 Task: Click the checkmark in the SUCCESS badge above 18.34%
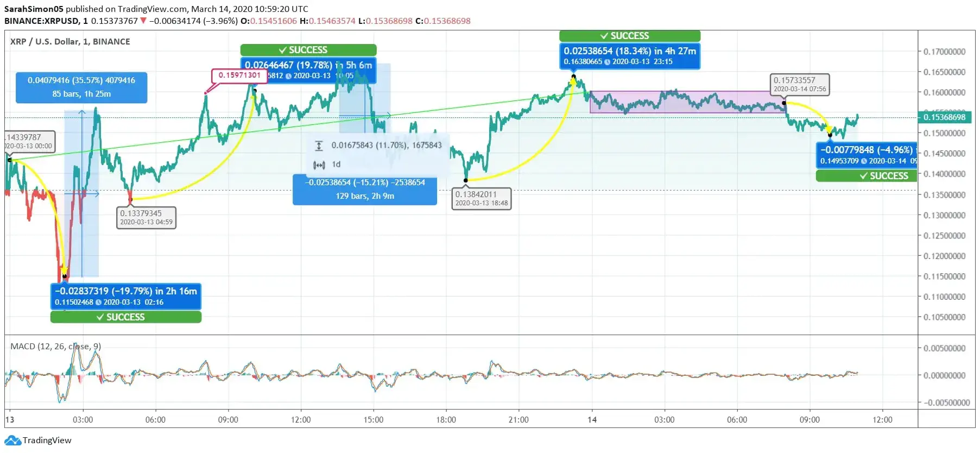point(604,36)
